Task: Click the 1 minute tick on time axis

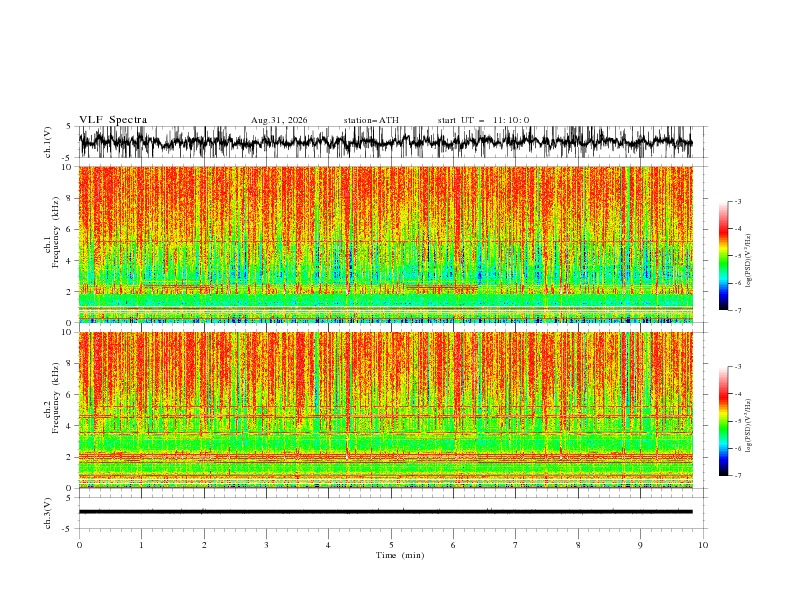Action: (x=141, y=545)
